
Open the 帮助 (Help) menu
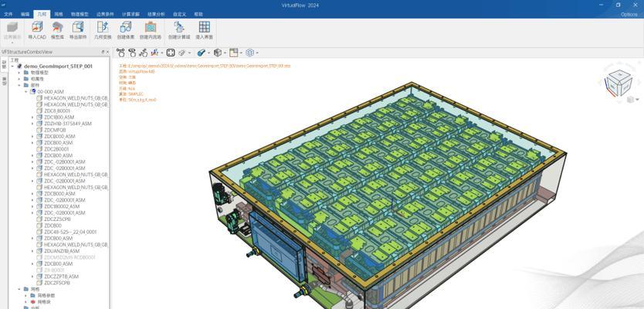198,15
